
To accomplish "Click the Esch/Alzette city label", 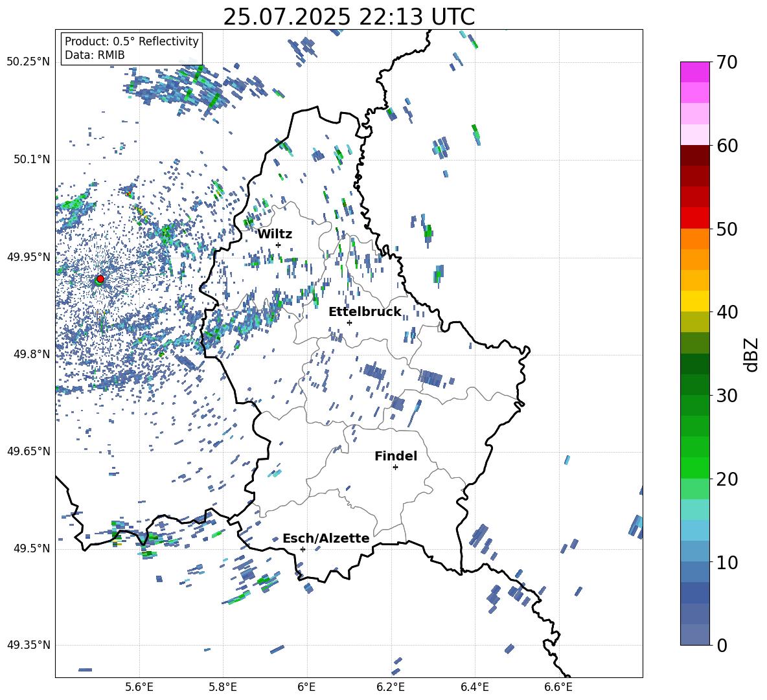I will pos(326,538).
